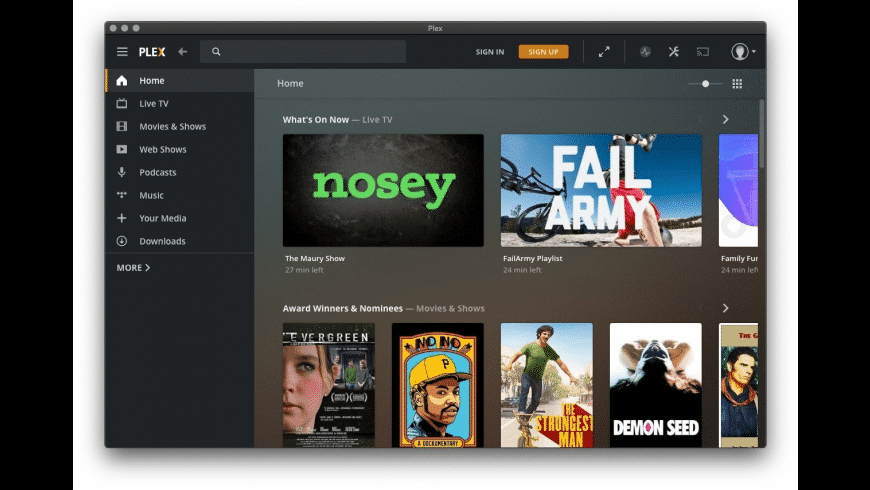Click the Home page title text
This screenshot has width=870, height=490.
click(290, 83)
